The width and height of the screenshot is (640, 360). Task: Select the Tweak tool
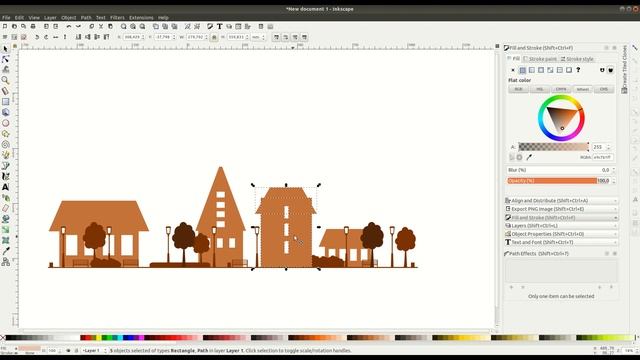tap(5, 70)
